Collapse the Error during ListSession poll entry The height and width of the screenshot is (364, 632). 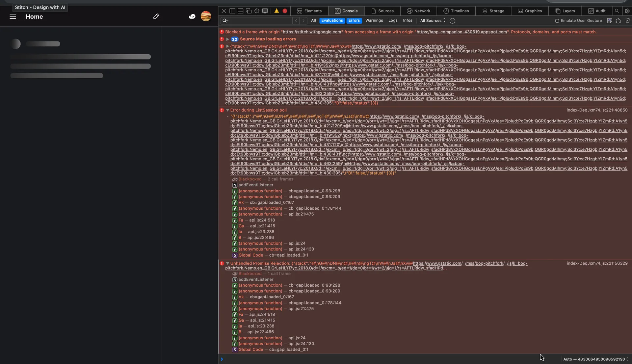click(x=227, y=110)
